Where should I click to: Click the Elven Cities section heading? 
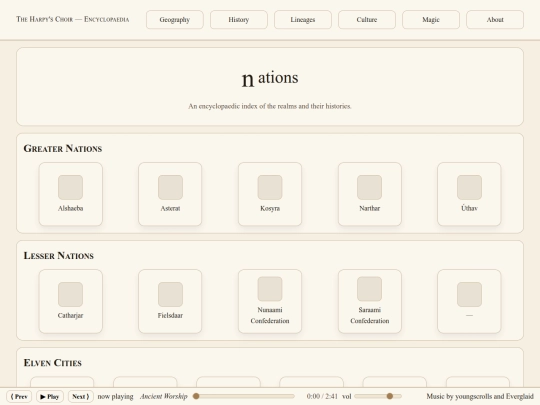click(53, 363)
